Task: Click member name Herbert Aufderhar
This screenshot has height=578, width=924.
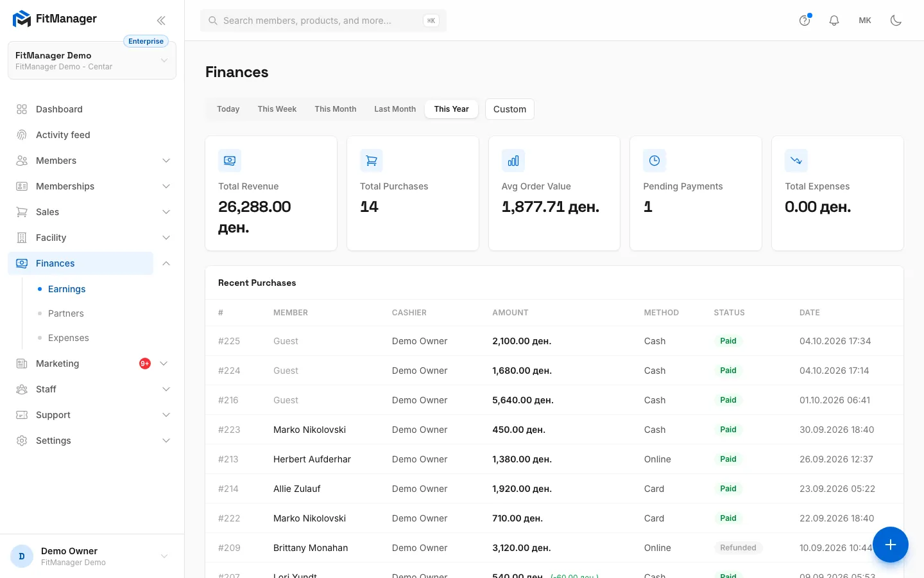Action: (x=312, y=459)
